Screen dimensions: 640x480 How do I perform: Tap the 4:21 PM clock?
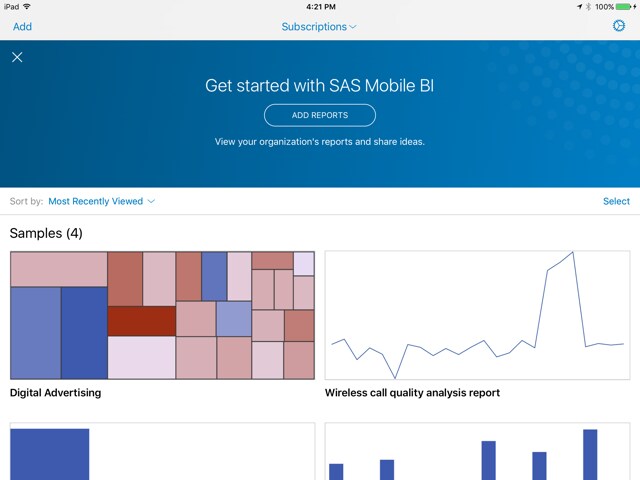[x=320, y=7]
